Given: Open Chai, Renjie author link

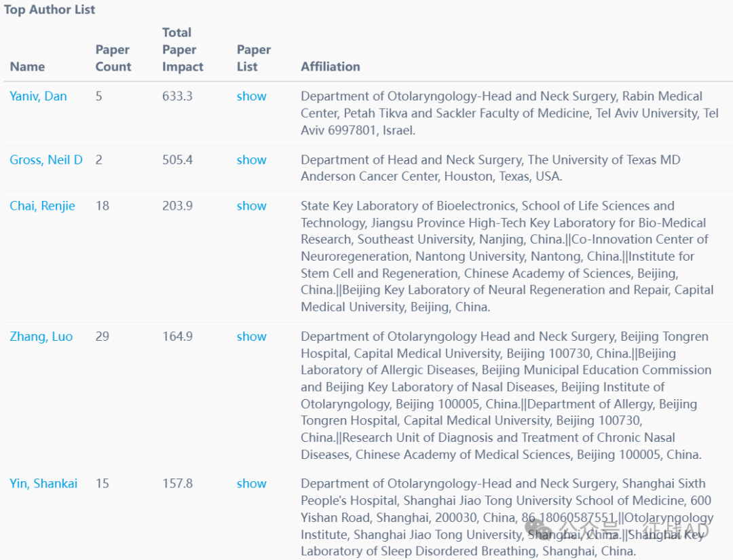Looking at the screenshot, I should click(43, 206).
